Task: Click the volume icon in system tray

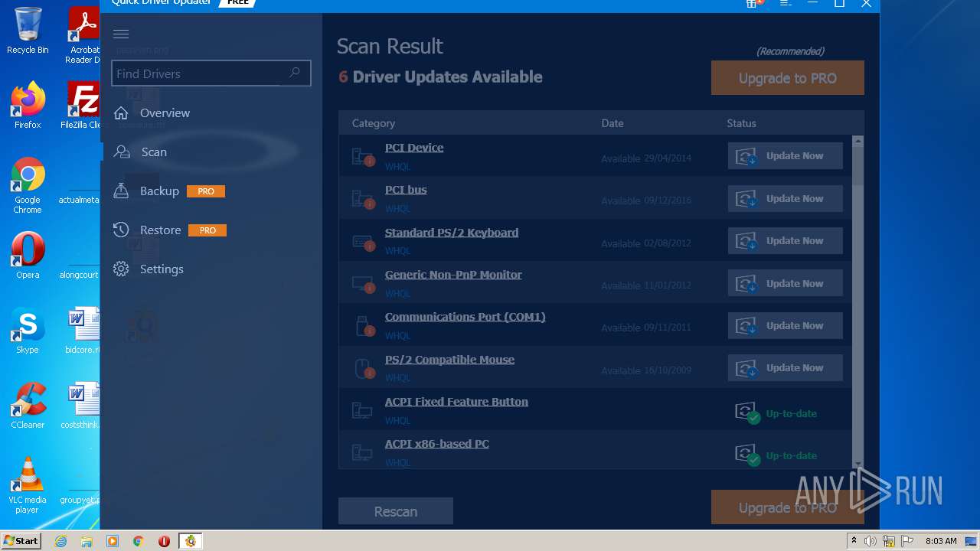Action: (871, 541)
